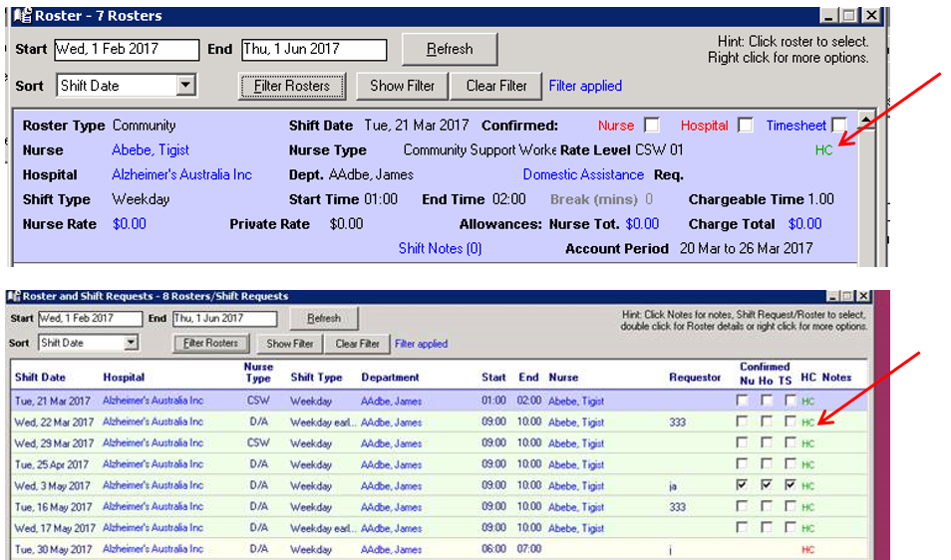
Task: Click Clear Filter in top Roster window
Action: (x=496, y=86)
